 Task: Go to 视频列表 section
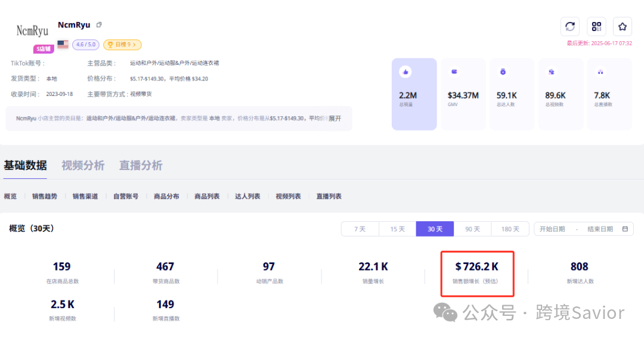pyautogui.click(x=289, y=196)
